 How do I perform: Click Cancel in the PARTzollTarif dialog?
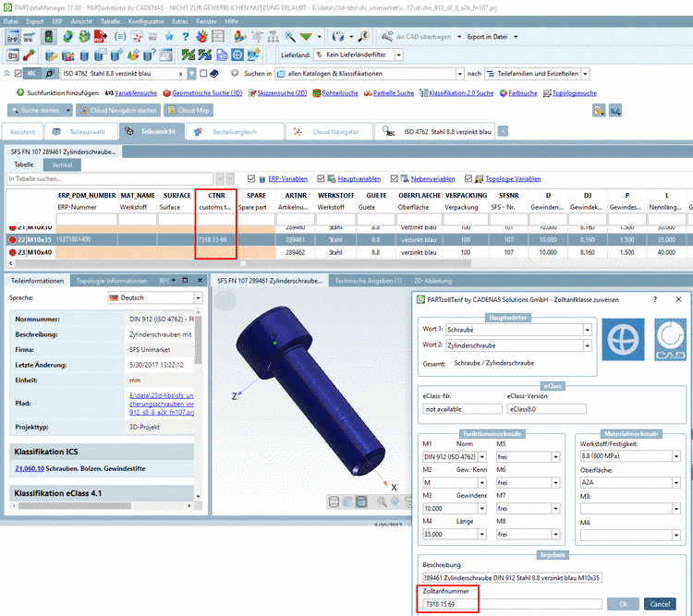point(660,604)
